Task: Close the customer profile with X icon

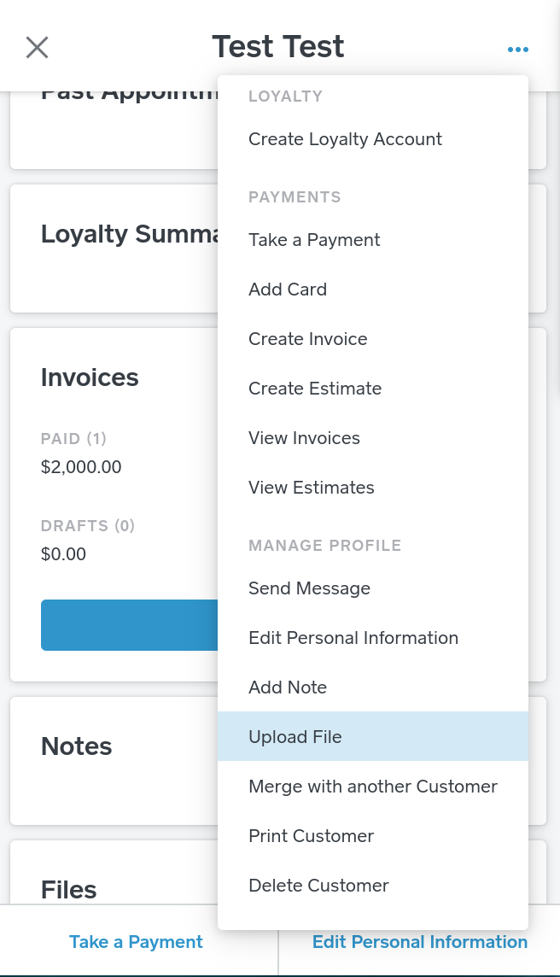Action: tap(37, 47)
